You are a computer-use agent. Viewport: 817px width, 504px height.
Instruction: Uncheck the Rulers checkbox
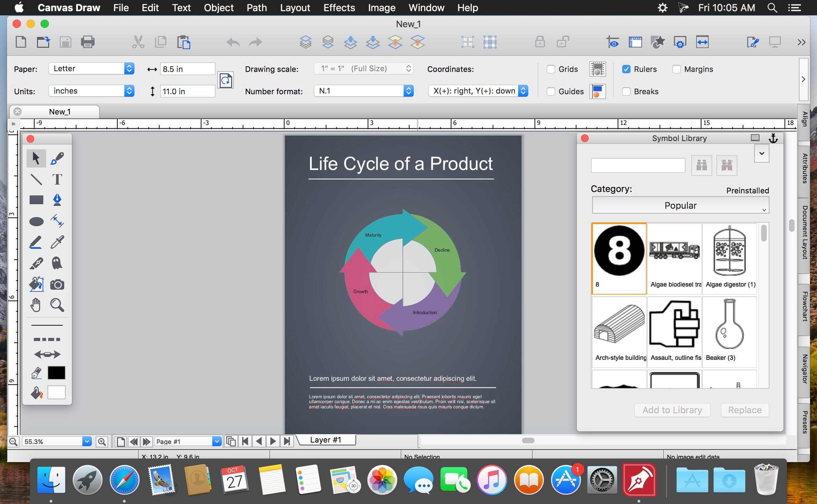coord(626,69)
